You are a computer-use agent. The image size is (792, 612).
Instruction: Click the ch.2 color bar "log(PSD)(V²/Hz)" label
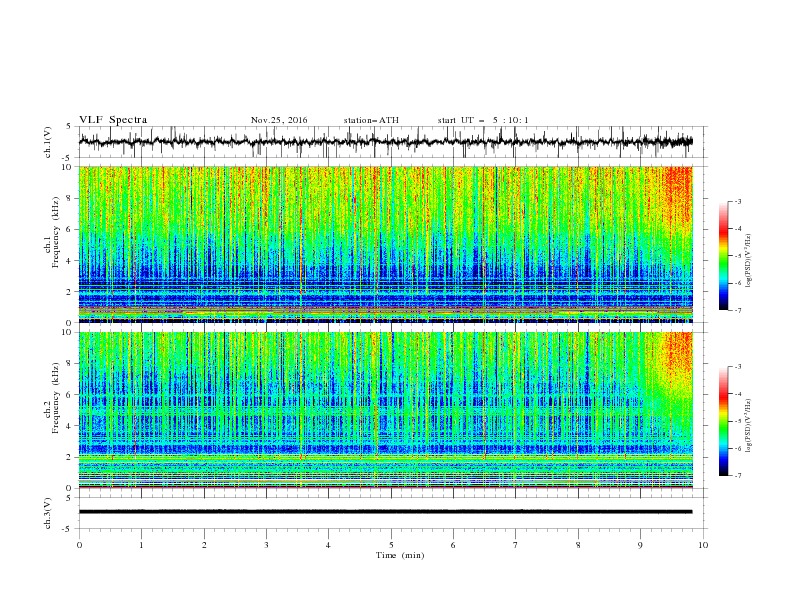pos(749,426)
